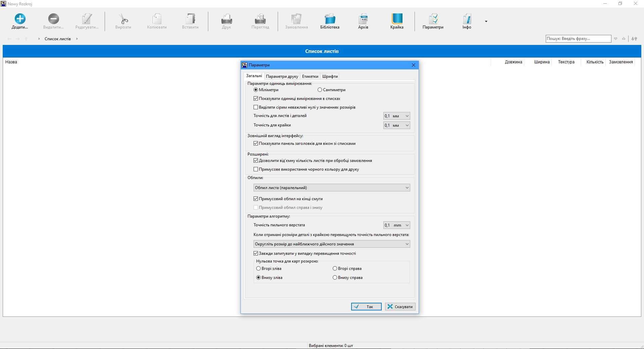Toggle Показувати одиниці вимірювання в списках
This screenshot has height=349, width=644.
pos(256,99)
